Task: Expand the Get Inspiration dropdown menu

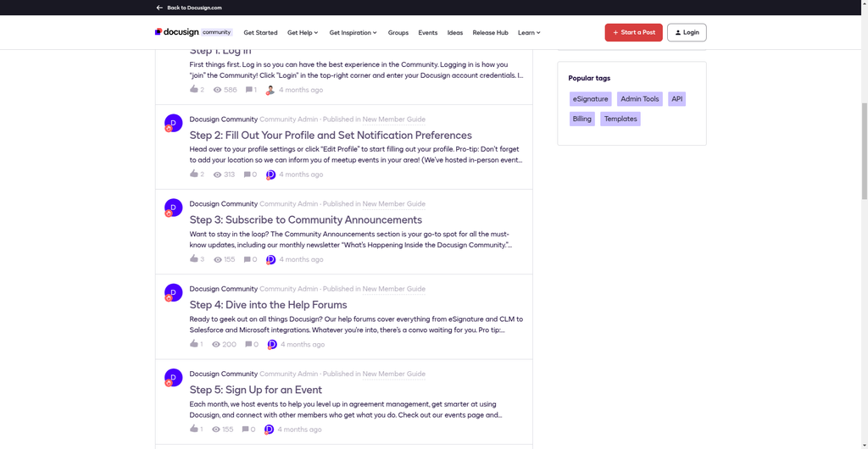Action: (353, 33)
